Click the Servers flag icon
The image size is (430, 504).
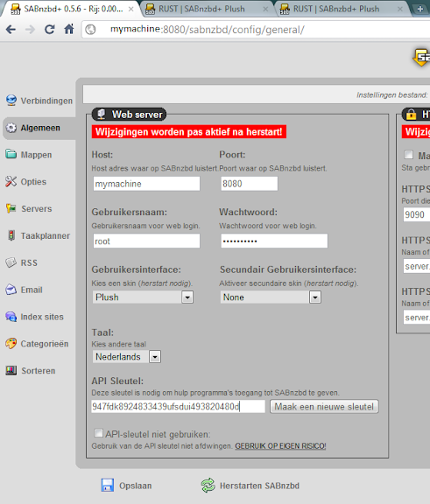click(x=11, y=208)
